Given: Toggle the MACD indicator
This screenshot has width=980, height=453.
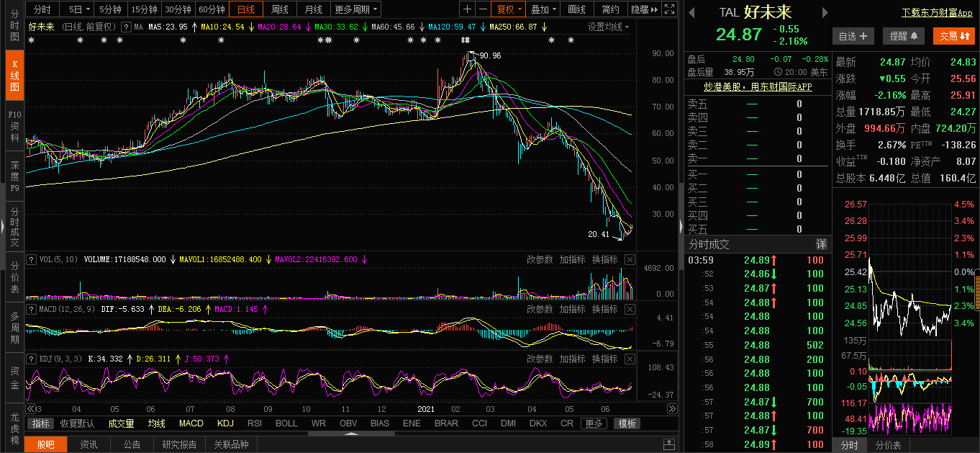Looking at the screenshot, I should pos(191,423).
